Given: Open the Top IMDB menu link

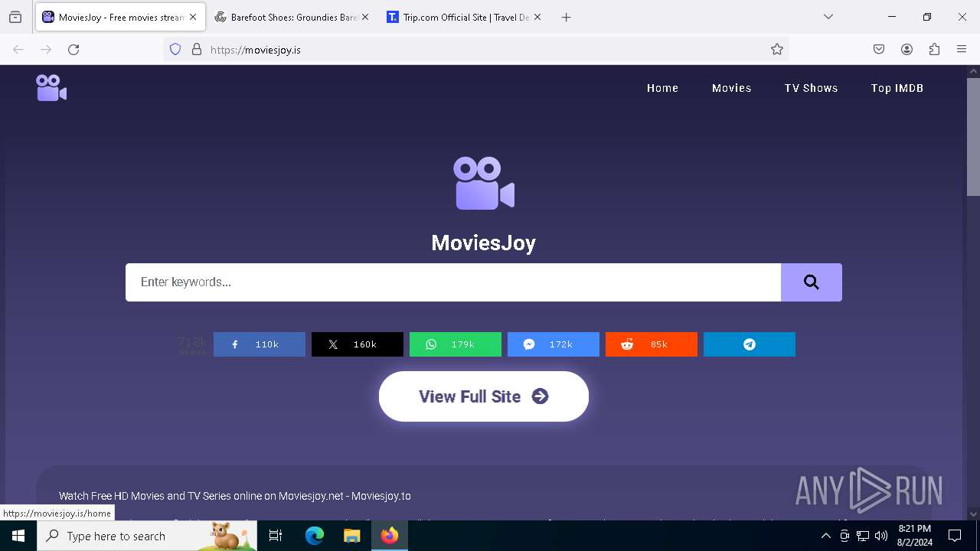Looking at the screenshot, I should [897, 88].
